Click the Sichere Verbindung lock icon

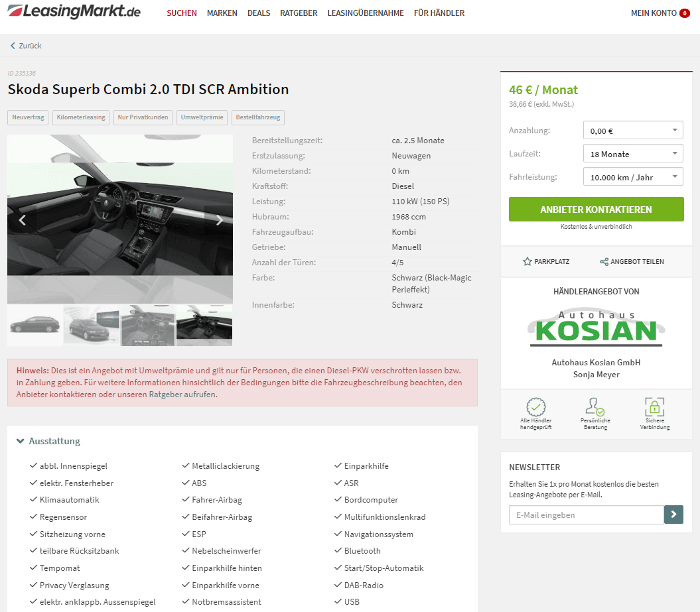(x=654, y=406)
